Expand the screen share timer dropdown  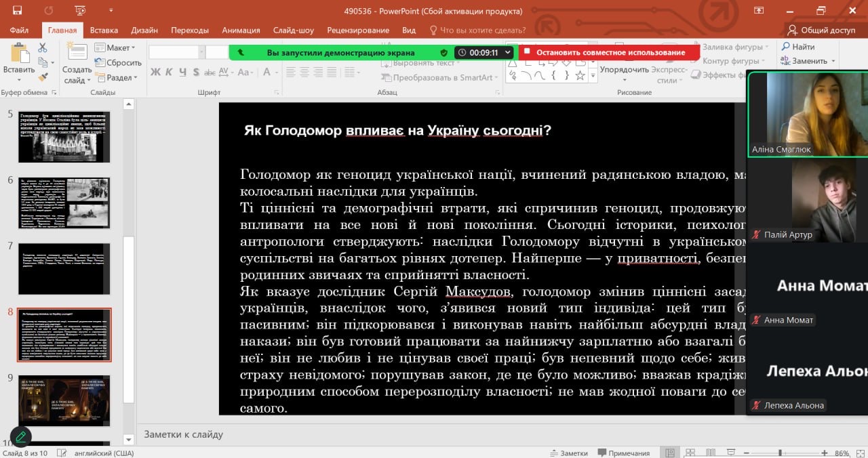[509, 52]
